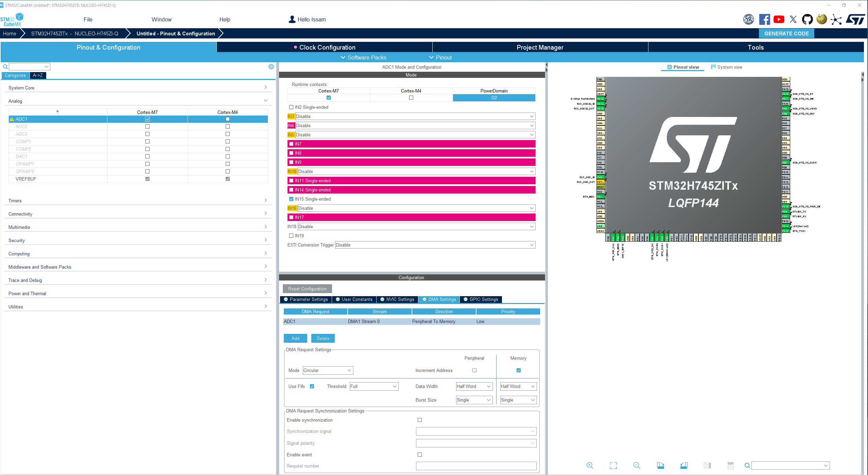The height and width of the screenshot is (475, 868).
Task: Zoom in on the pinout view
Action: (590, 465)
